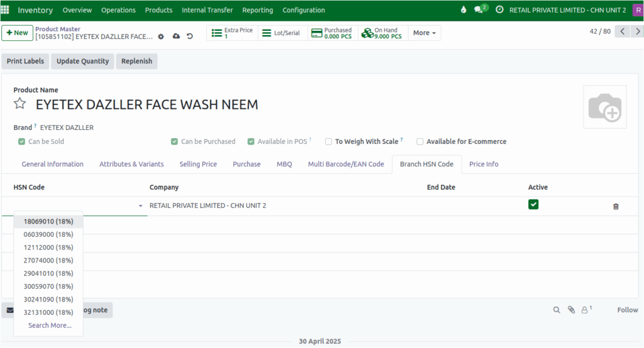Switch to General Information tab
This screenshot has height=348, width=644.
click(53, 164)
